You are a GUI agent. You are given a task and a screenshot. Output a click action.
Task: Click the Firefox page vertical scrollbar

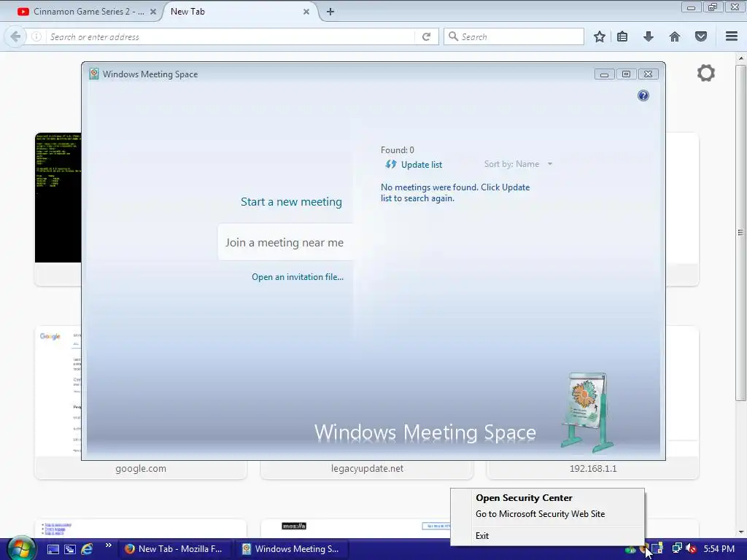click(x=740, y=233)
